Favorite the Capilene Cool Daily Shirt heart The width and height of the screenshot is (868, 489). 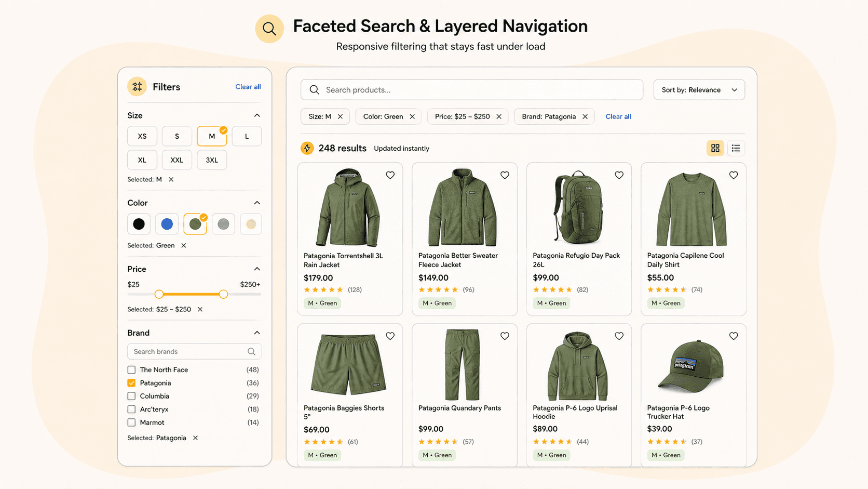pos(734,175)
